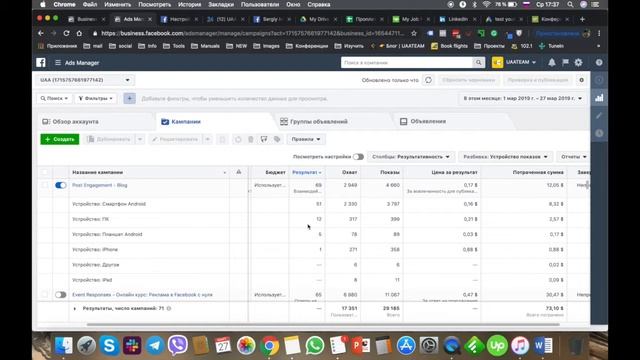Click the refresh data icon

point(428,80)
